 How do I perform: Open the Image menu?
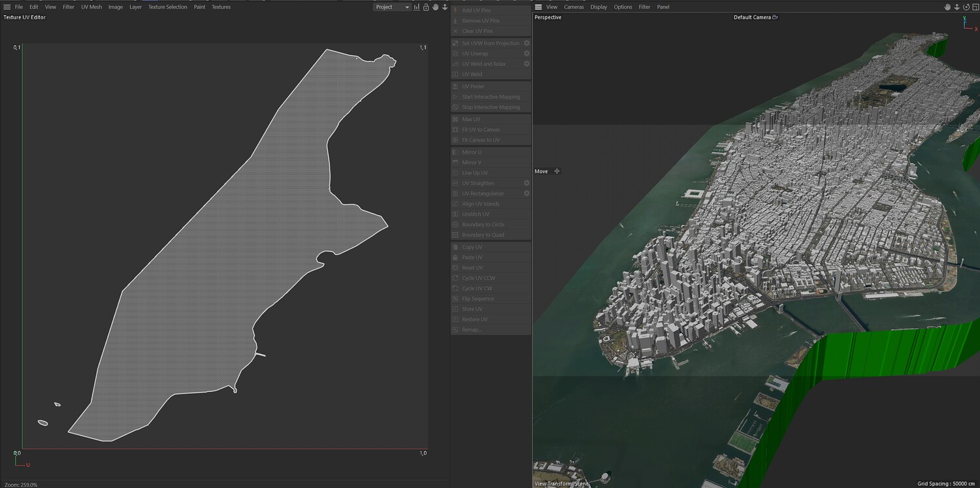[116, 7]
